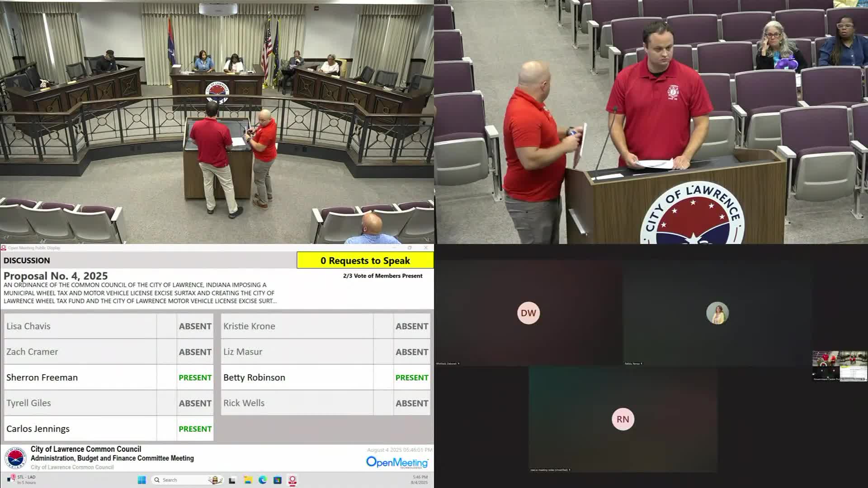Toggle Sherron Freeman's PRESENT status
This screenshot has width=868, height=488.
[195, 378]
